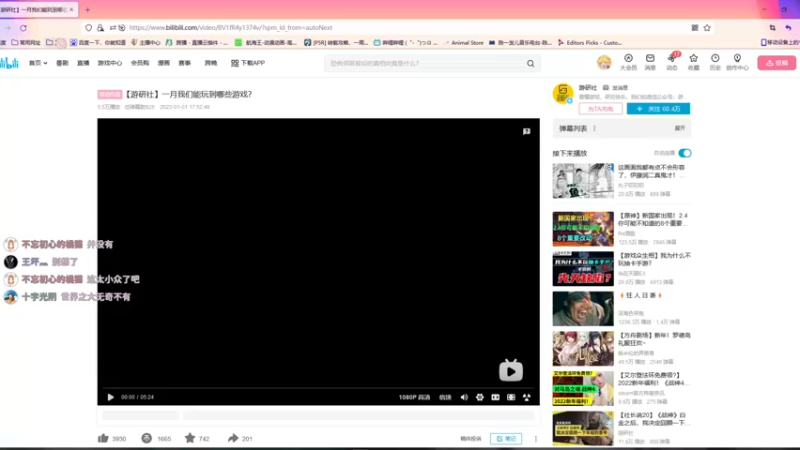Open user avatar profile menu
800x450 pixels.
click(604, 62)
